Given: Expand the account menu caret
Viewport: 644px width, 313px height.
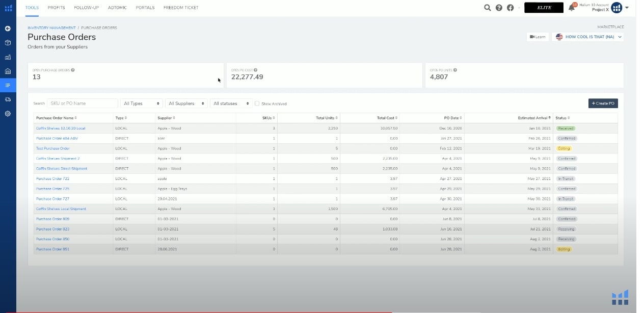Looking at the screenshot, I should (x=627, y=8).
